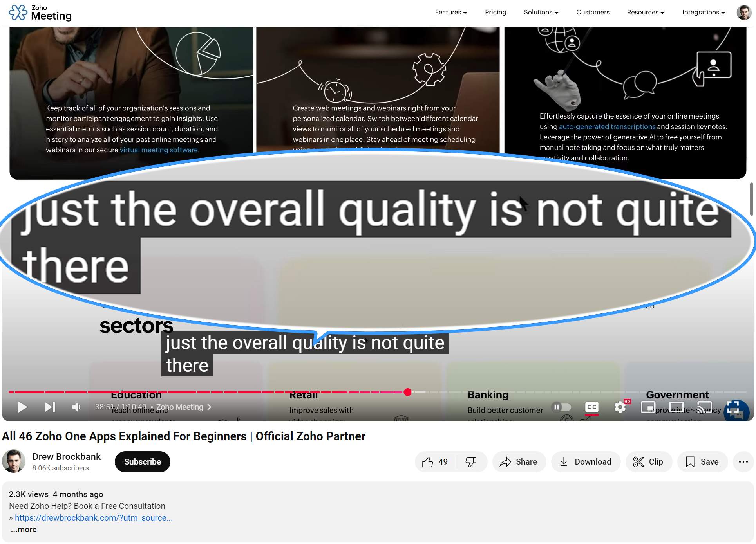
Task: Mute the video volume
Action: [x=76, y=407]
